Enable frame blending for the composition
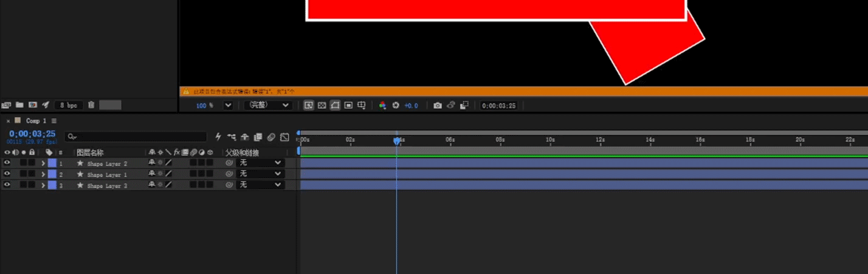 [258, 137]
